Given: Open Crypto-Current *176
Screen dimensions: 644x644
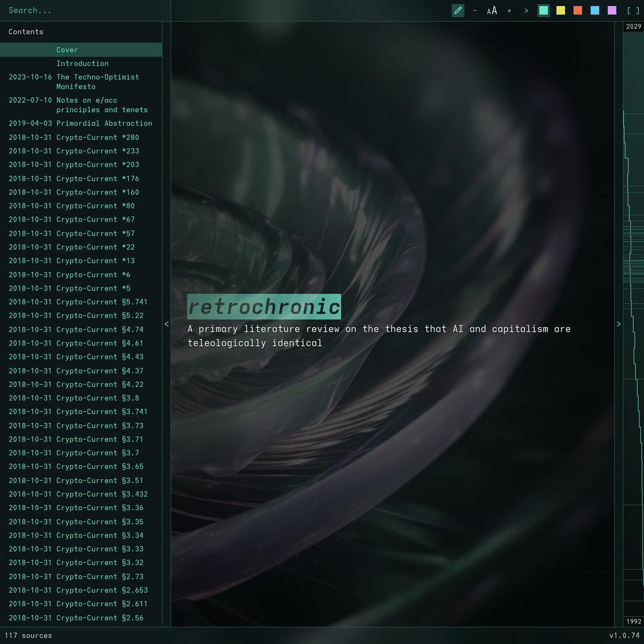Looking at the screenshot, I should tap(81, 178).
